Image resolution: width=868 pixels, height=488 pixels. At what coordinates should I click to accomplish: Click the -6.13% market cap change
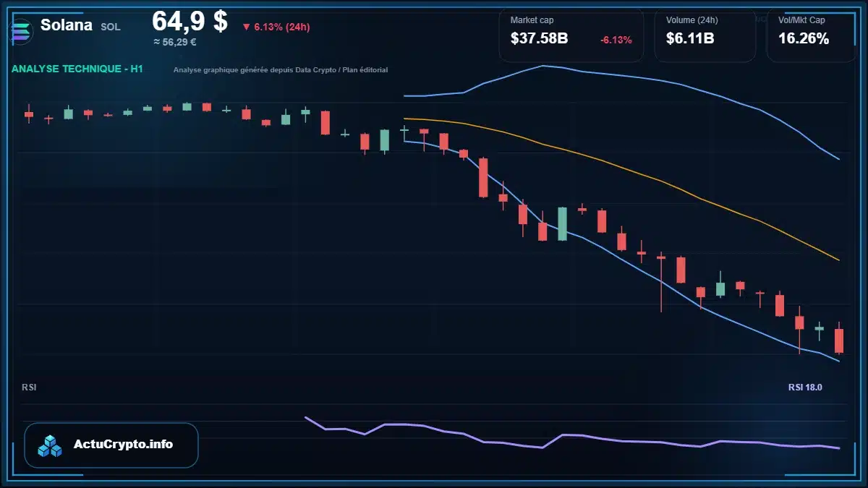coord(616,40)
